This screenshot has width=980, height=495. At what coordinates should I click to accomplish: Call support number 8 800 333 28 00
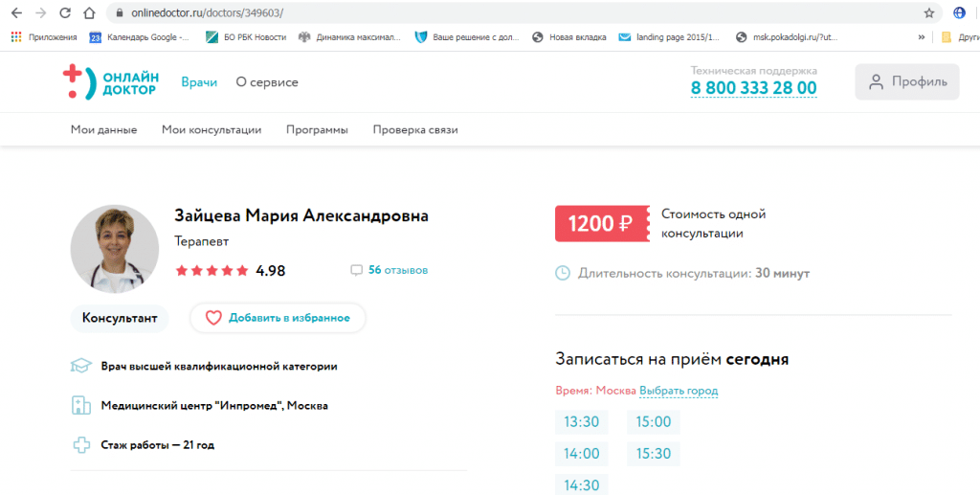(x=754, y=88)
